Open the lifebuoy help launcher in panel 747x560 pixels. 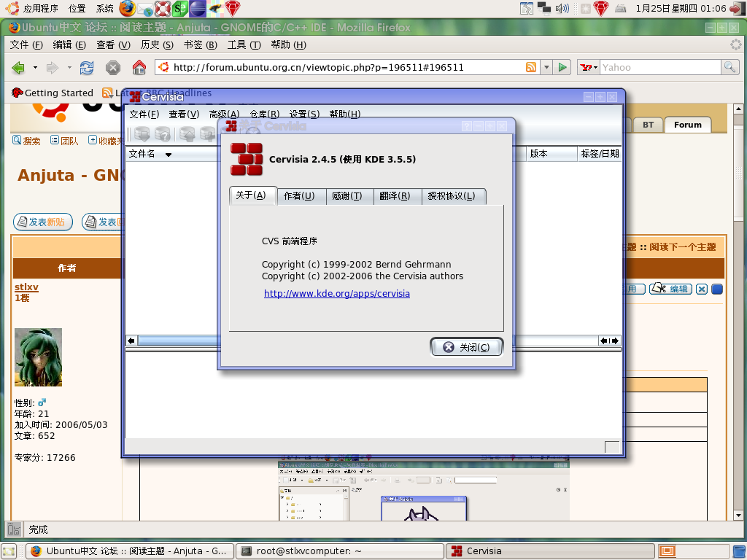coord(163,9)
